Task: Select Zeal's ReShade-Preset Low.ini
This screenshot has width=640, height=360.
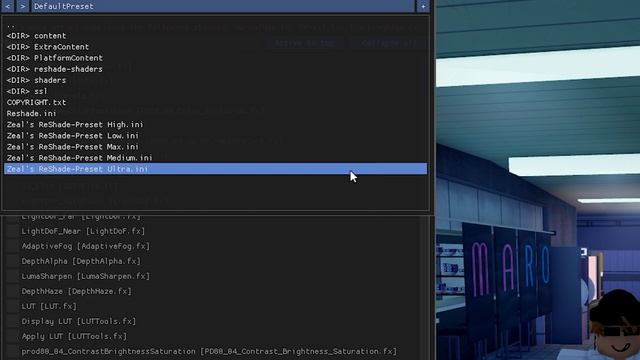Action: pos(216,136)
